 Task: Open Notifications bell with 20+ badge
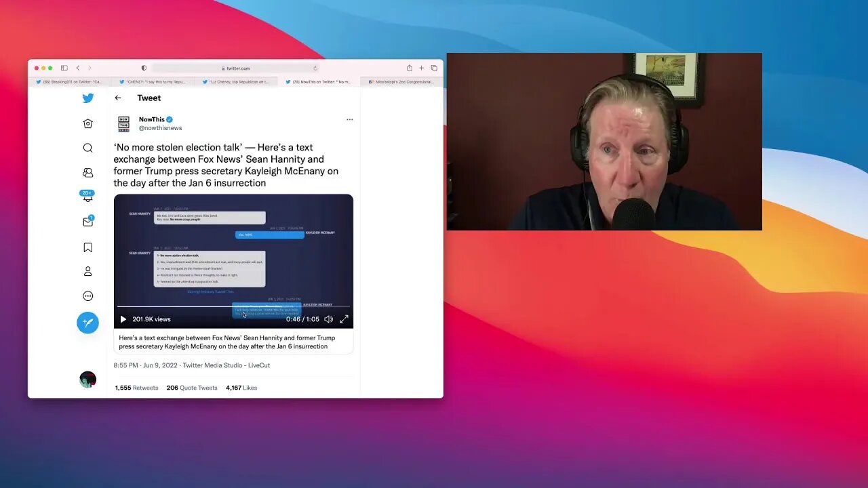(x=87, y=197)
